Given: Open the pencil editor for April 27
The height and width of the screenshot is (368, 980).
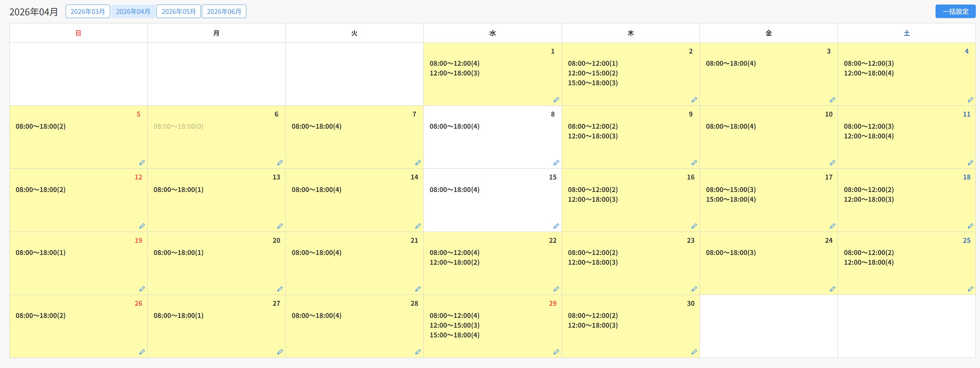Looking at the screenshot, I should [x=280, y=352].
